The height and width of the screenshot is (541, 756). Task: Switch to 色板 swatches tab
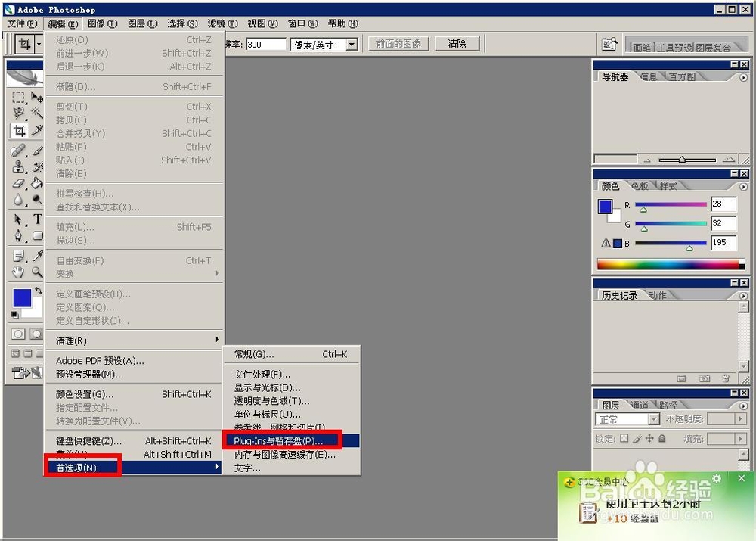(640, 186)
